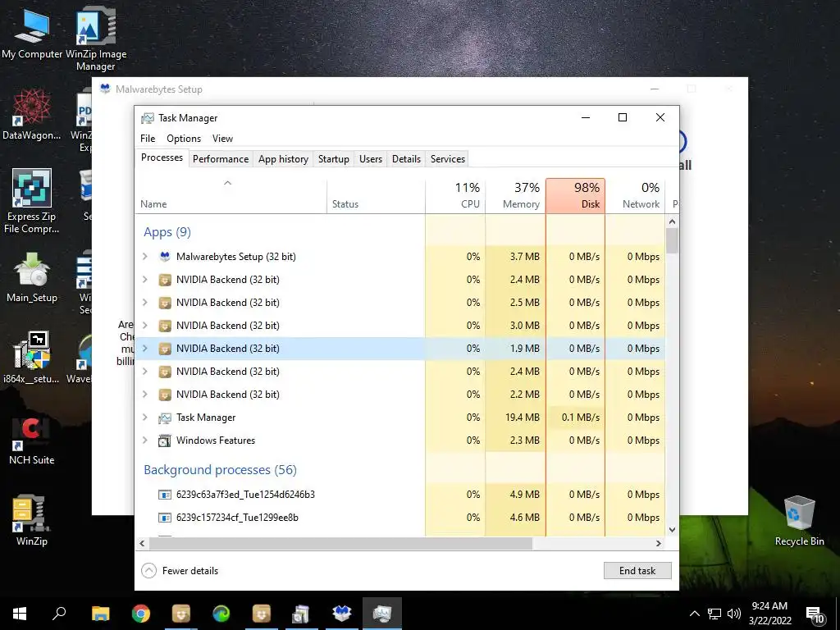
Task: Open the taskbar clock showing 9:24 AM
Action: tap(769, 614)
